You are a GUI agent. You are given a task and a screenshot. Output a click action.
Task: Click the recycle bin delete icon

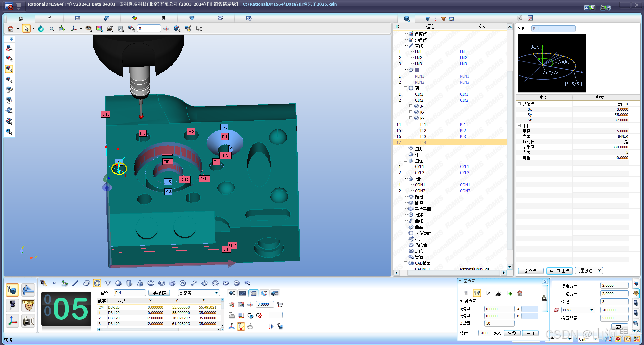121,29
